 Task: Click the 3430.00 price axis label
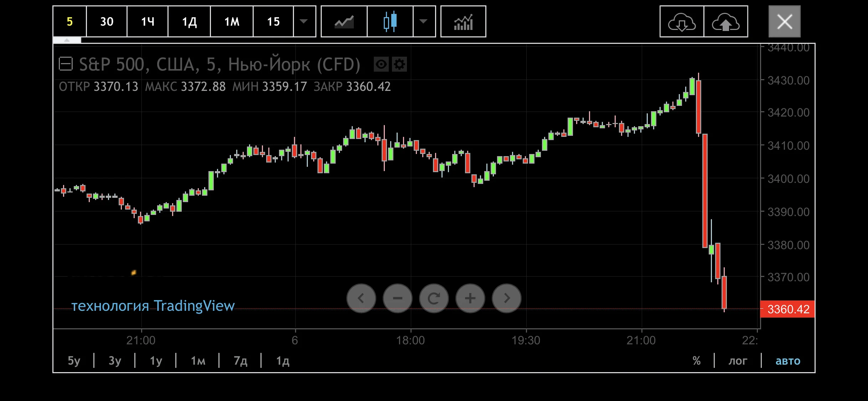pos(788,81)
